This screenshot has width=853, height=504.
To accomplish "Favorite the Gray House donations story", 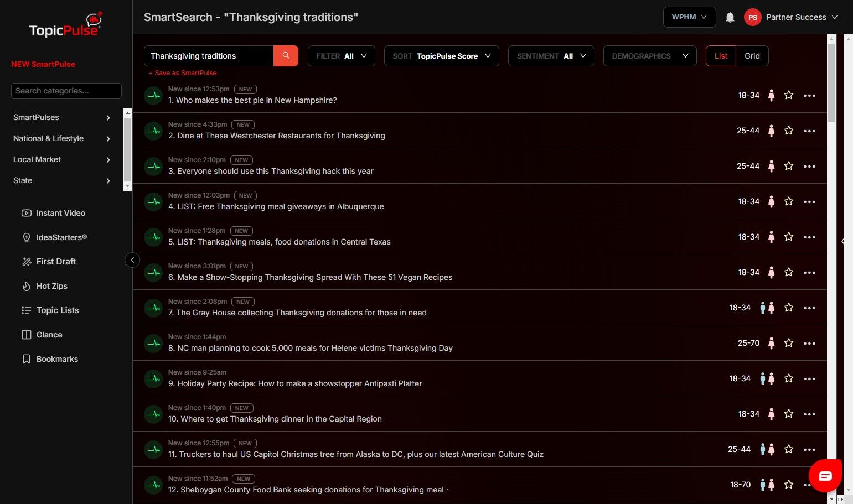I will point(789,308).
